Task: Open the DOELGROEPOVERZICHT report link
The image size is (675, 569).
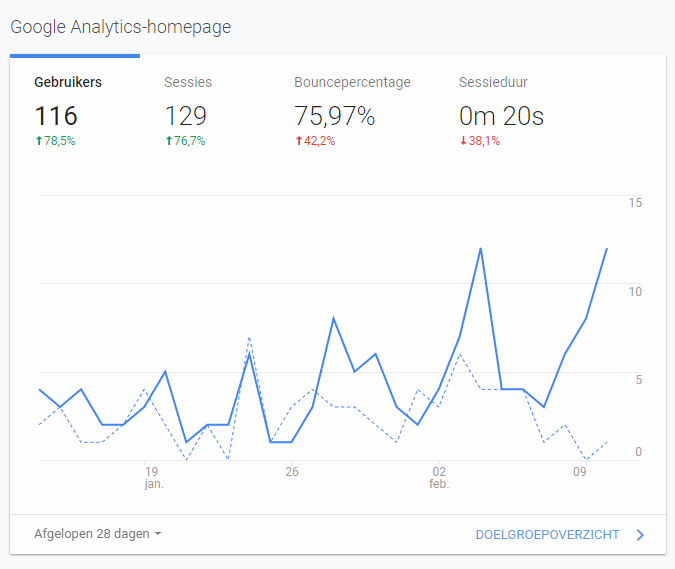Action: (547, 535)
